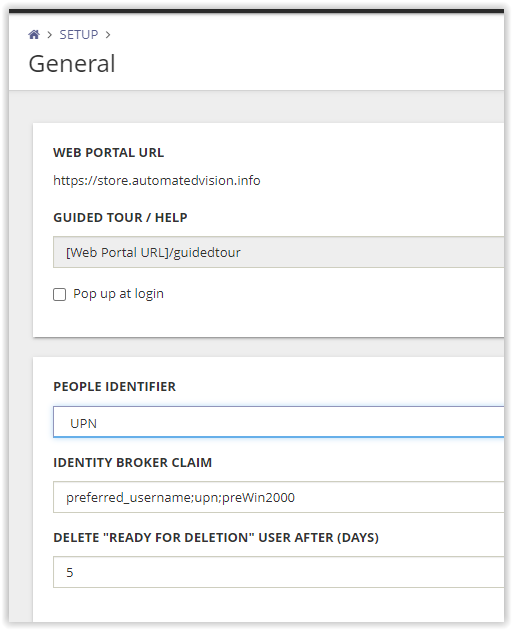512x630 pixels.
Task: Click the GUIDED TOUR / HELP label
Action: tap(120, 217)
